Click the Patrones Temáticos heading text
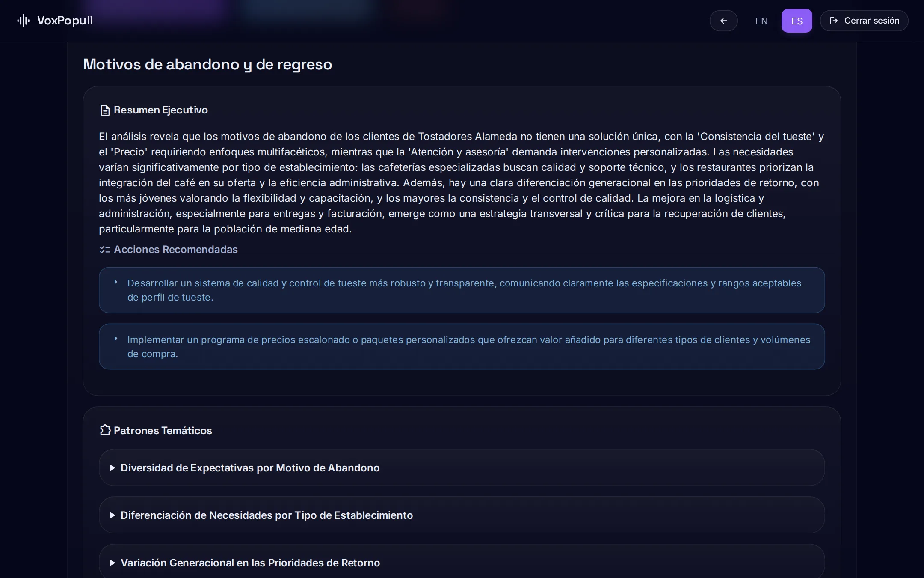924x578 pixels. 163,430
